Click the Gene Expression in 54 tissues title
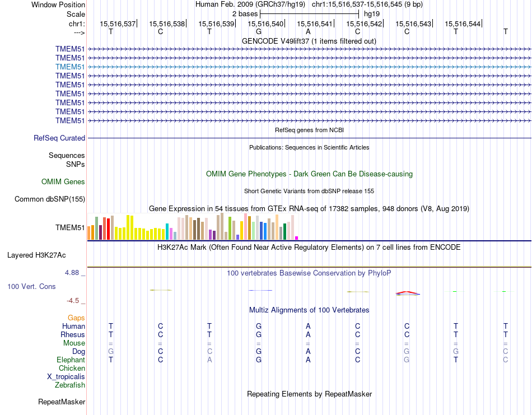The height and width of the screenshot is (415, 532). [309, 208]
